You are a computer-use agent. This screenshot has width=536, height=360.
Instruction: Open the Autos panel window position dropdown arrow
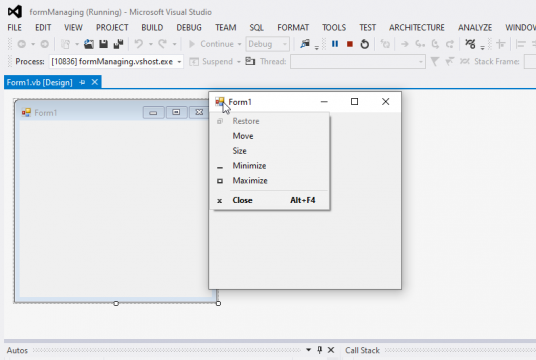click(x=308, y=350)
